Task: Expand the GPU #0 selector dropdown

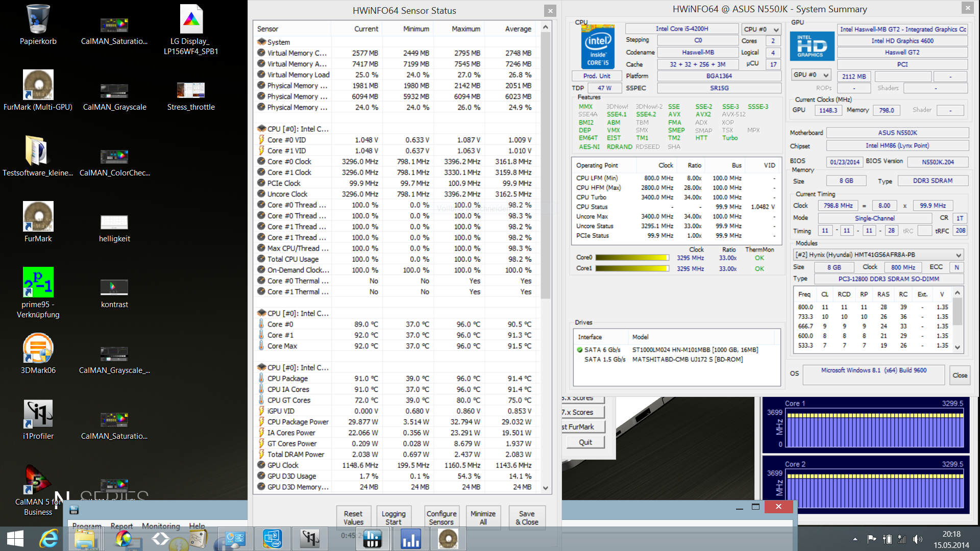Action: 811,75
